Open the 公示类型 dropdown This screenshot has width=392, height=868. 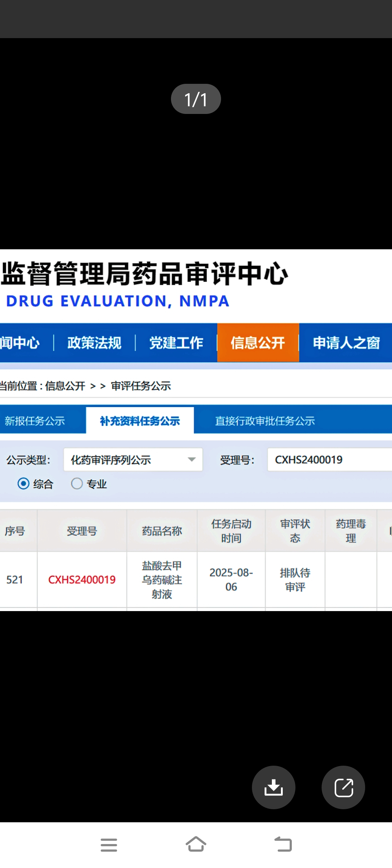[133, 460]
